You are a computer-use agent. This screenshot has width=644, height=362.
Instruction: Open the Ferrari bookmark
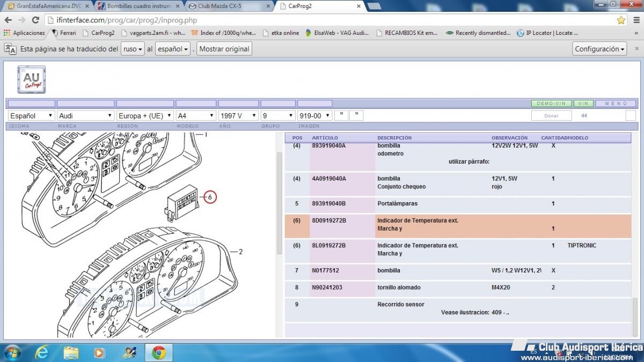[63, 33]
